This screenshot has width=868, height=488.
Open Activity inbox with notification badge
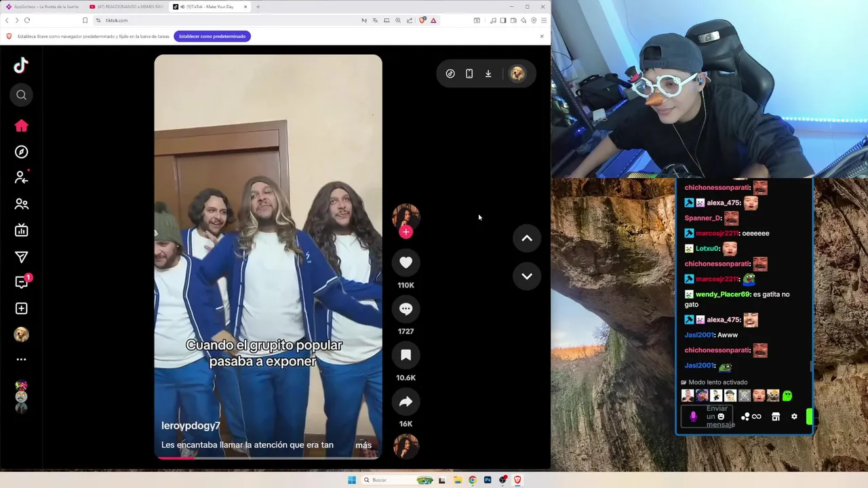tap(22, 282)
